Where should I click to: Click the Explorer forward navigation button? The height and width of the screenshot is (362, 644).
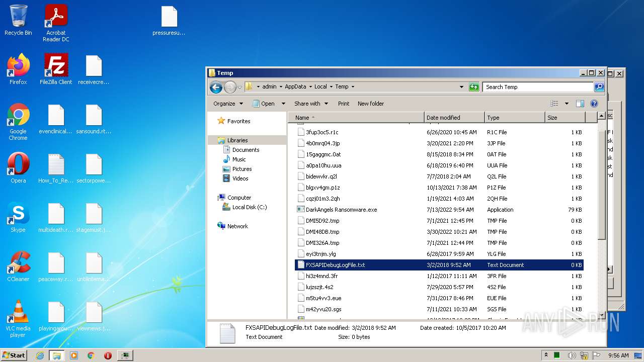(x=230, y=87)
